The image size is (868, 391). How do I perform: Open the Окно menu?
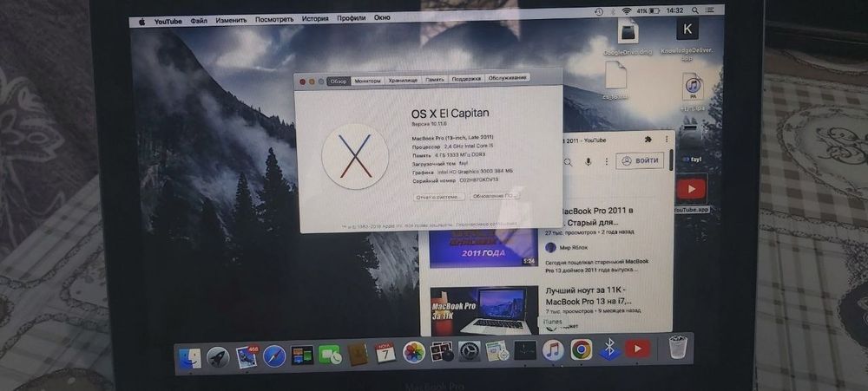pos(382,17)
